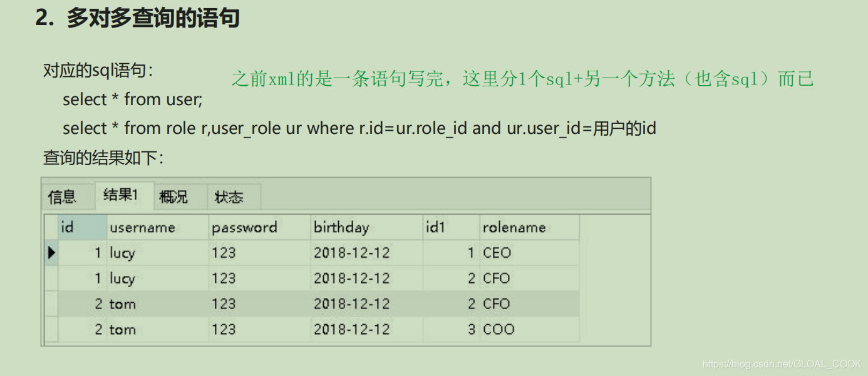Select the select * from user SQL text
Image resolution: width=868 pixels, height=376 pixels.
pos(133,99)
